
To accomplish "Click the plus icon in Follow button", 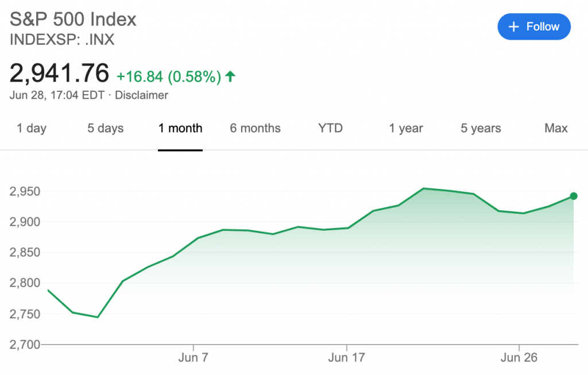I will [513, 26].
